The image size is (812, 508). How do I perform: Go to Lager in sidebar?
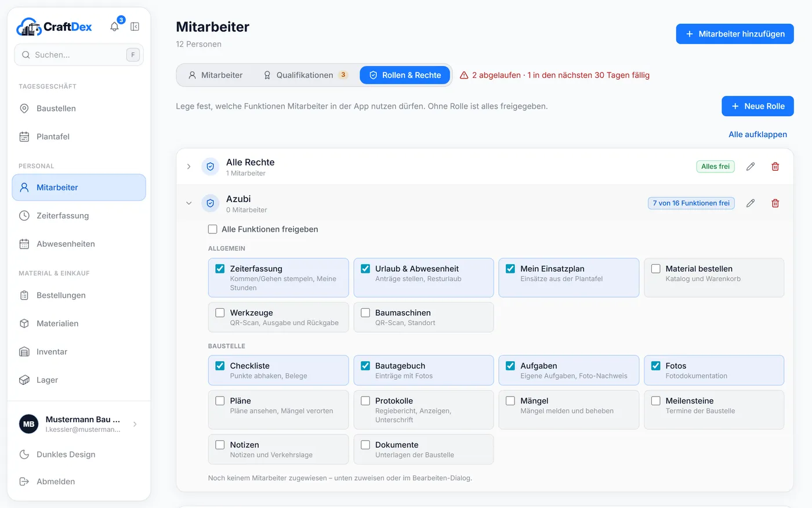pyautogui.click(x=79, y=380)
